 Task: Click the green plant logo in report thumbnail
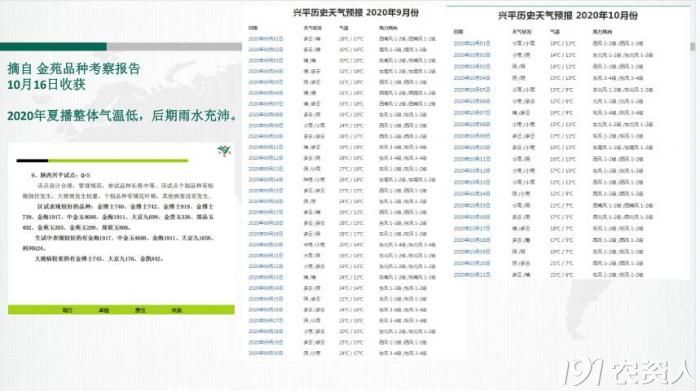click(x=224, y=151)
